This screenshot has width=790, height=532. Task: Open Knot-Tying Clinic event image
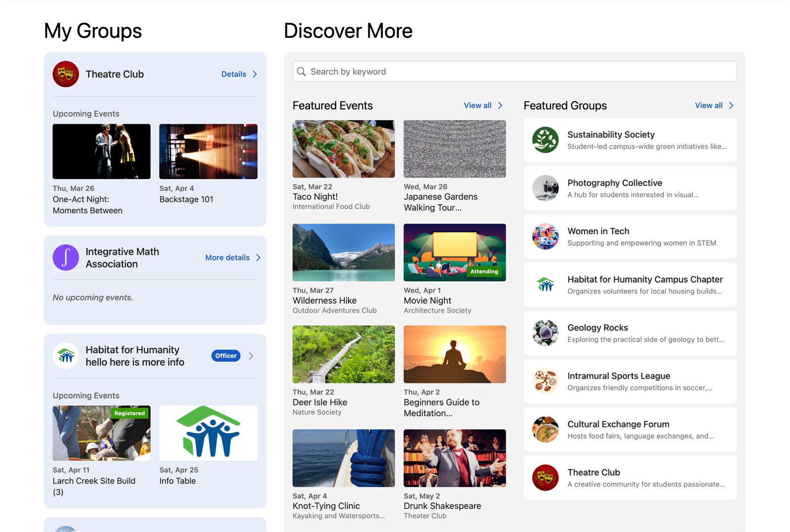(344, 458)
